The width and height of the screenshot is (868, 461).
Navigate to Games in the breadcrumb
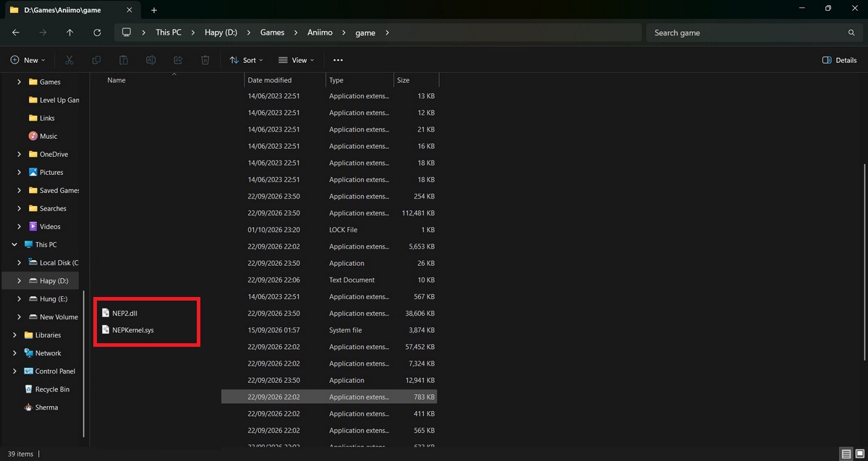[272, 33]
